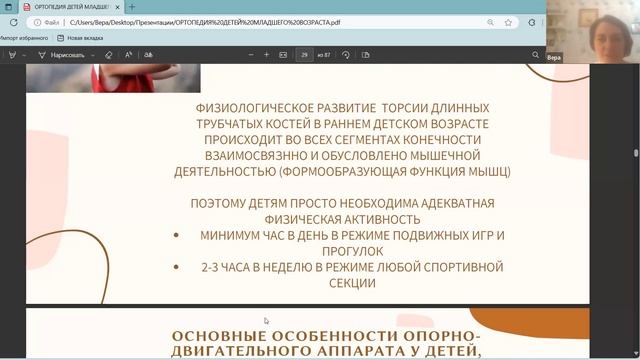Image resolution: width=640 pixels, height=360 pixels.
Task: Click the page number field showing 29
Action: [304, 55]
